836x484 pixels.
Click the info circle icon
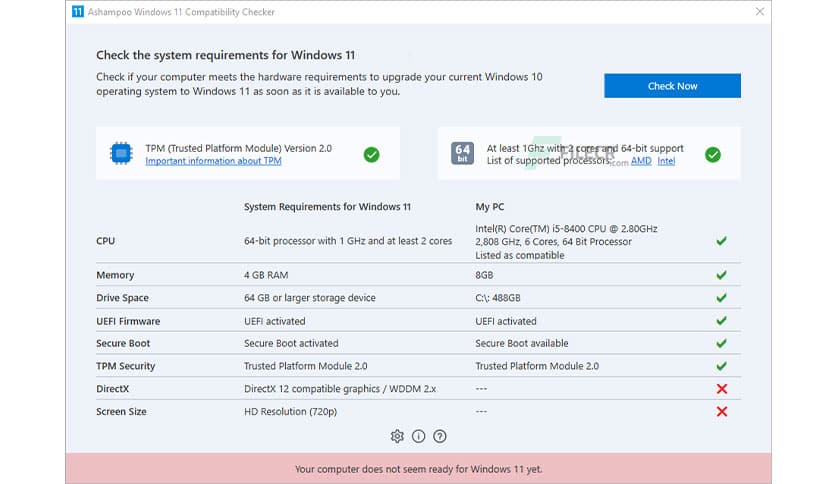pyautogui.click(x=419, y=437)
